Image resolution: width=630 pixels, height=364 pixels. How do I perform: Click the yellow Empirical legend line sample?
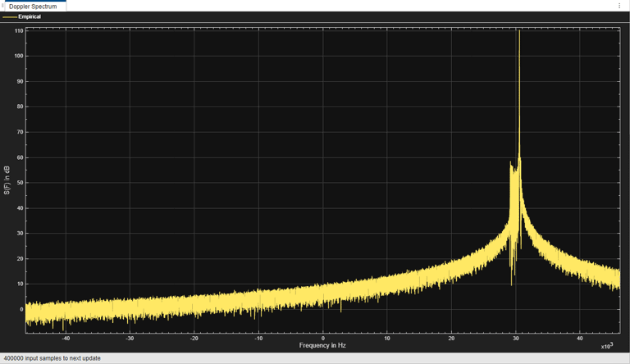[10, 16]
